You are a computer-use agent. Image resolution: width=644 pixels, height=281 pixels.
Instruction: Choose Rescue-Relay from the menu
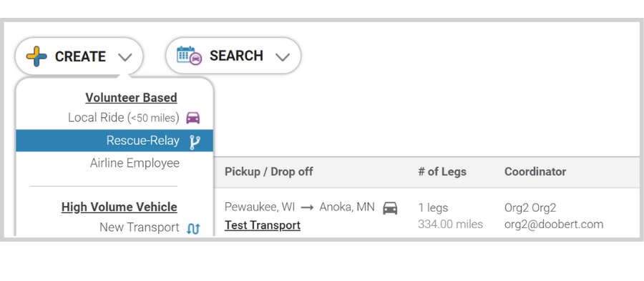(114, 141)
